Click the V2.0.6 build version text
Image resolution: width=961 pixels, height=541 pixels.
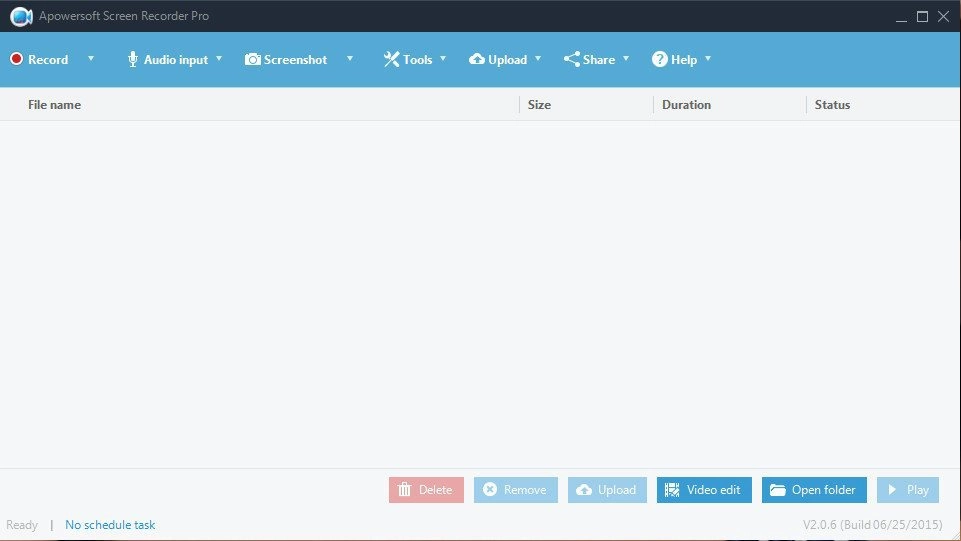[x=873, y=524]
